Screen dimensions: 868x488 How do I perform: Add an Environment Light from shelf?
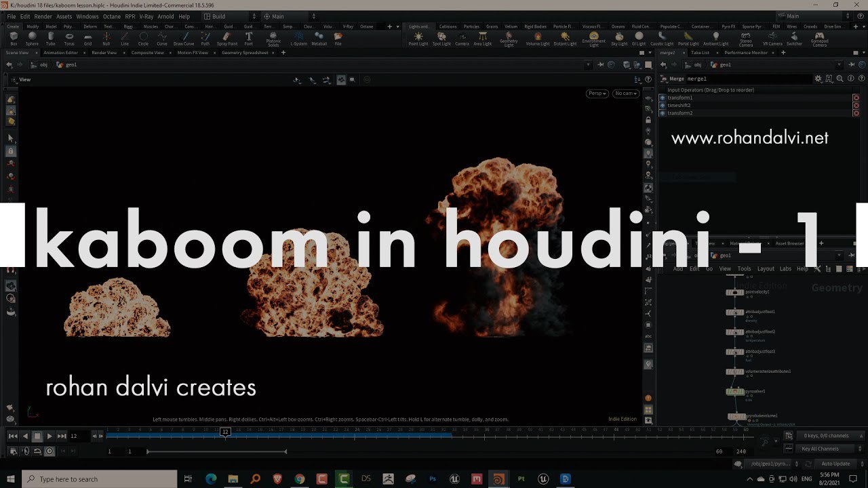594,39
